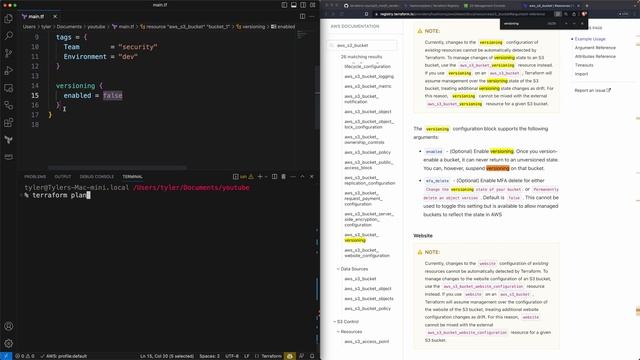The width and height of the screenshot is (640, 360).
Task: Open the Source Control view
Action: point(8,53)
